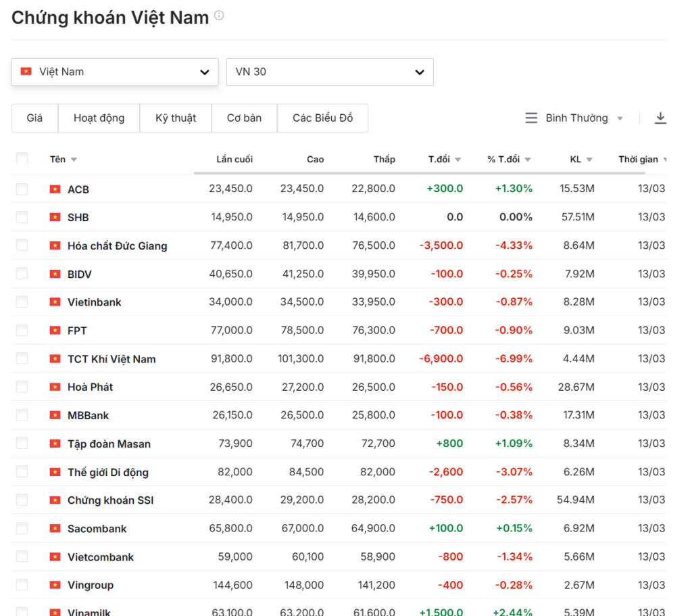Click the horizontal scrollbar under table headers
Viewport: 692px width, 616px height.
point(419,173)
